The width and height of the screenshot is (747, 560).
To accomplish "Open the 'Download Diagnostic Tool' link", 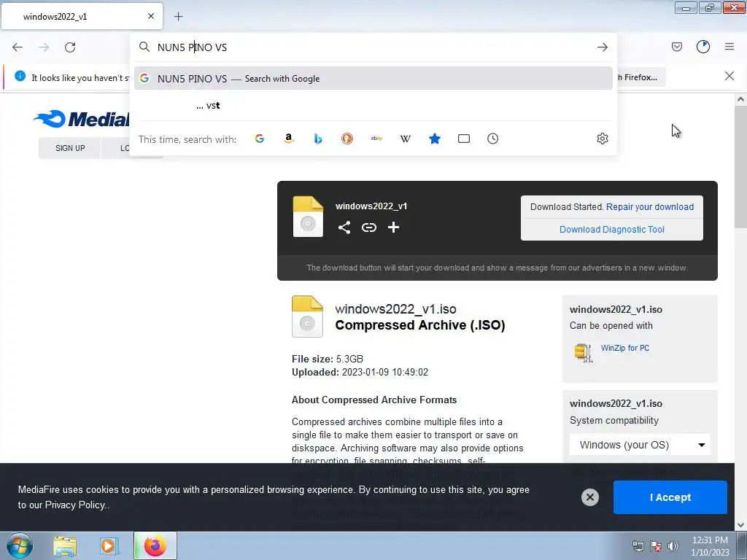I will coord(612,230).
